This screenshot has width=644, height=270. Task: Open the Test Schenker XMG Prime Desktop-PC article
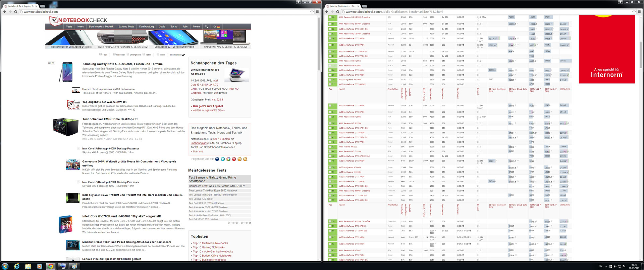pos(110,119)
